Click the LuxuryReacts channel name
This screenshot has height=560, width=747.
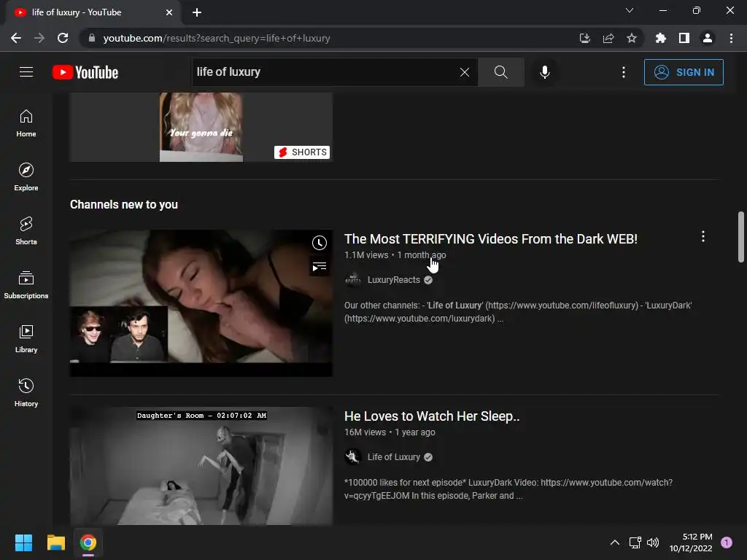pos(393,280)
